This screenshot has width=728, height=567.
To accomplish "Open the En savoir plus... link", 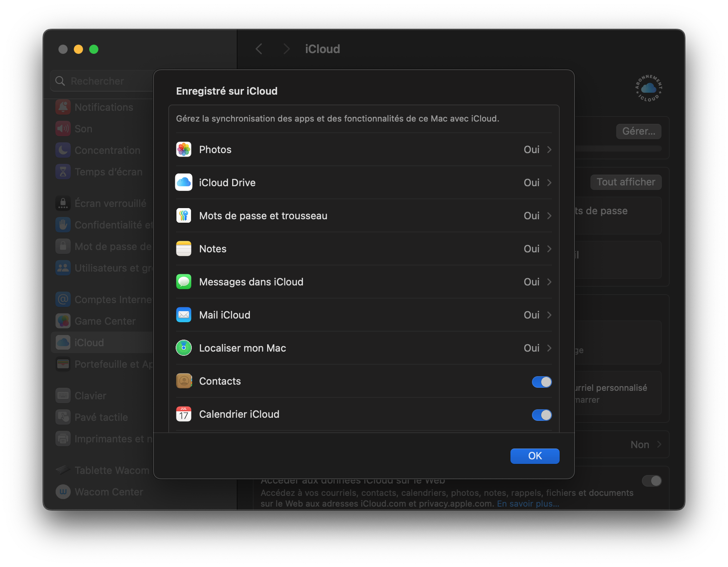I will pos(528,504).
